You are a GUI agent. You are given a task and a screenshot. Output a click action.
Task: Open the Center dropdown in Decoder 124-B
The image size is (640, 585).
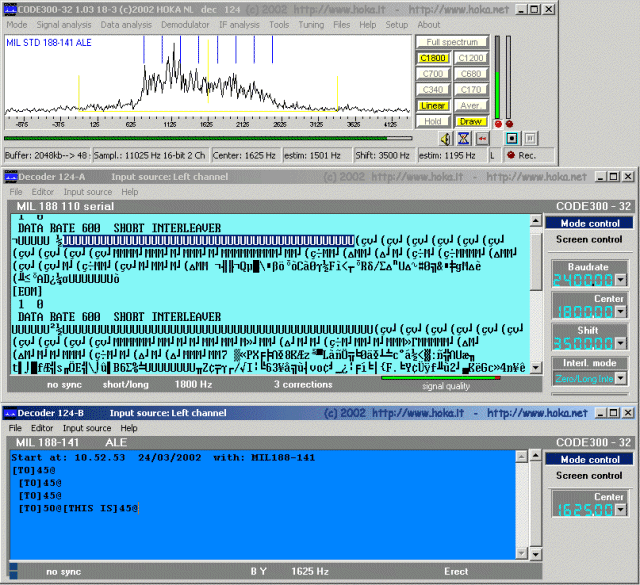(x=620, y=509)
